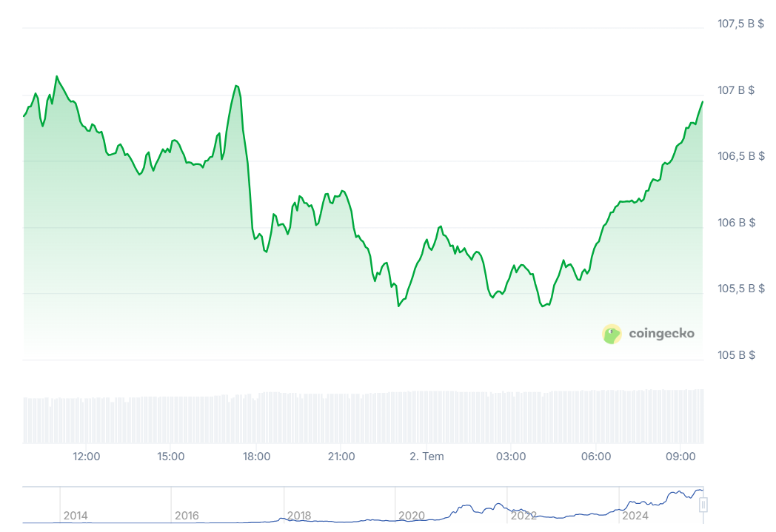
Task: Click the navigator range handle at right edge
Action: tap(703, 505)
